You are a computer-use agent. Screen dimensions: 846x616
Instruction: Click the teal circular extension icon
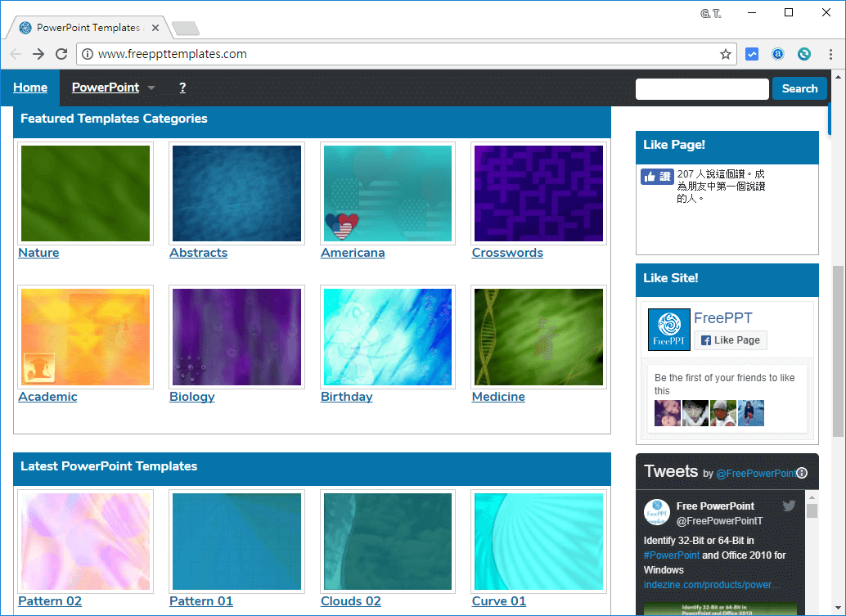pyautogui.click(x=803, y=53)
